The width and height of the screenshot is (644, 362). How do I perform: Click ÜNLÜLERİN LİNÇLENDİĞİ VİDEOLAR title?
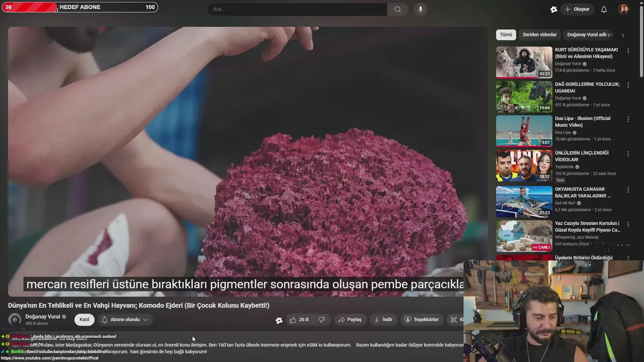pyautogui.click(x=582, y=156)
